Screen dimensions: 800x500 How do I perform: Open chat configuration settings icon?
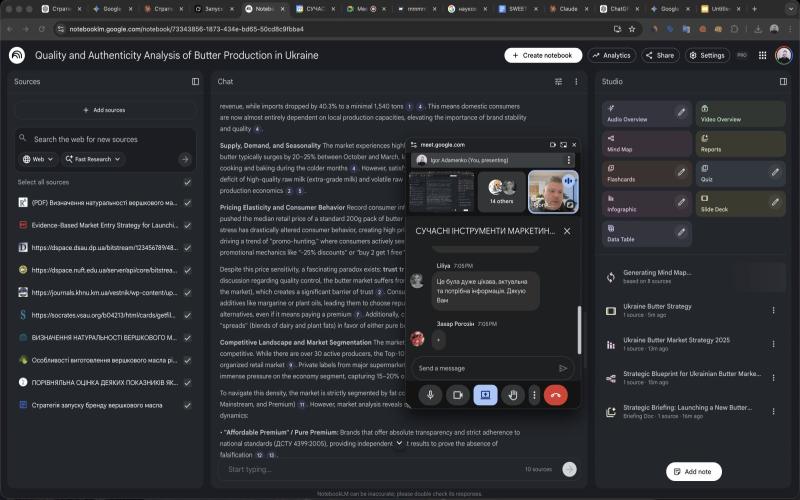point(559,82)
